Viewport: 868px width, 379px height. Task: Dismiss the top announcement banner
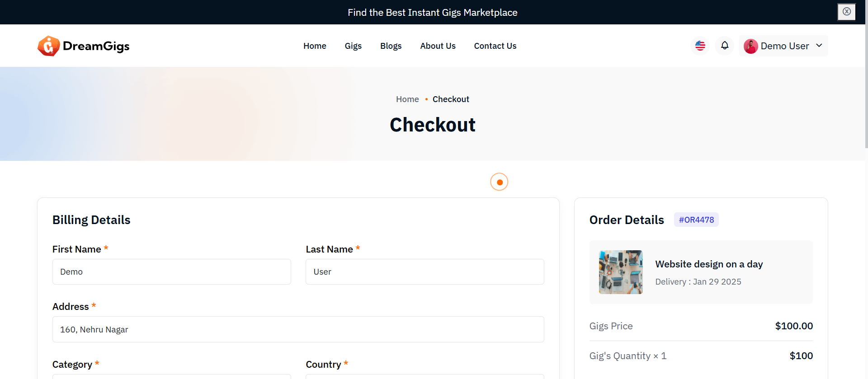(847, 12)
